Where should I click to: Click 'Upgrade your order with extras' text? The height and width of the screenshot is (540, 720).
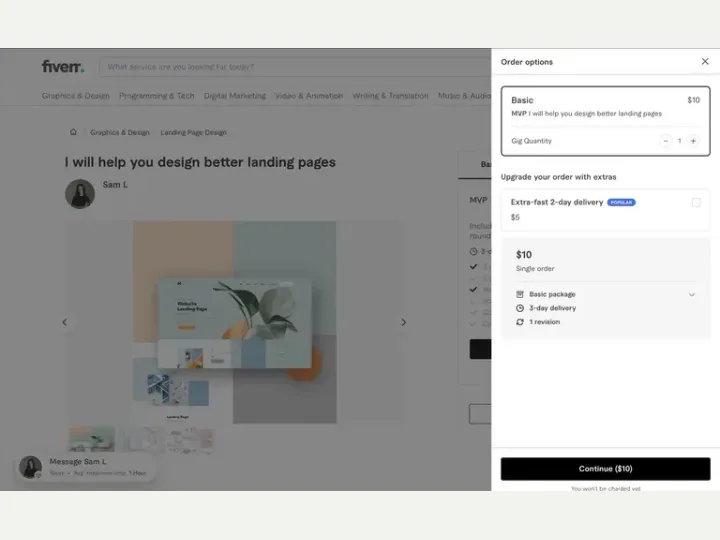[558, 177]
